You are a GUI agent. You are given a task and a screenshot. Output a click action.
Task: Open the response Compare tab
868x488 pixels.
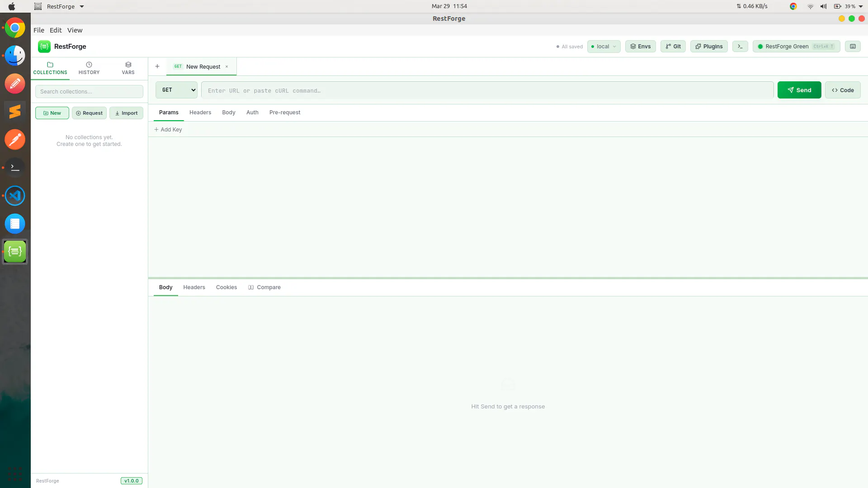pos(264,287)
